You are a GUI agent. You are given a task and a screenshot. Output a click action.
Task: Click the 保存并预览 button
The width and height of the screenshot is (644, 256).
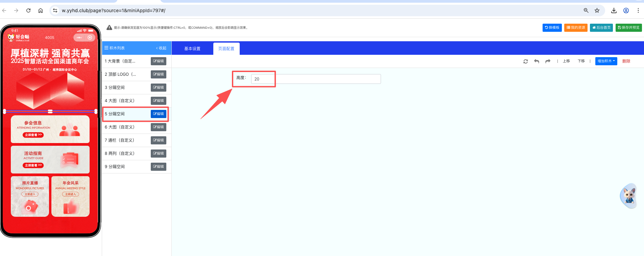point(628,28)
